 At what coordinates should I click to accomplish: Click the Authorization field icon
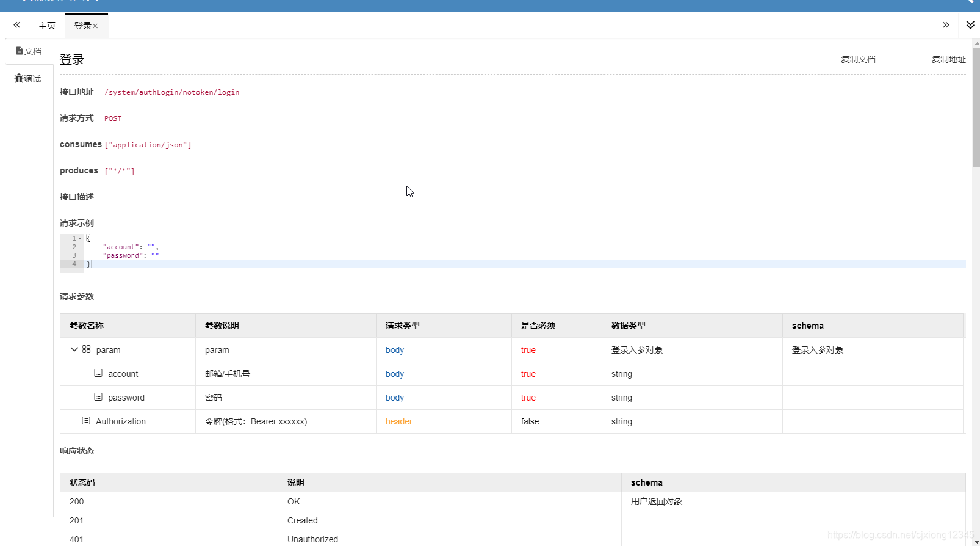pos(86,420)
